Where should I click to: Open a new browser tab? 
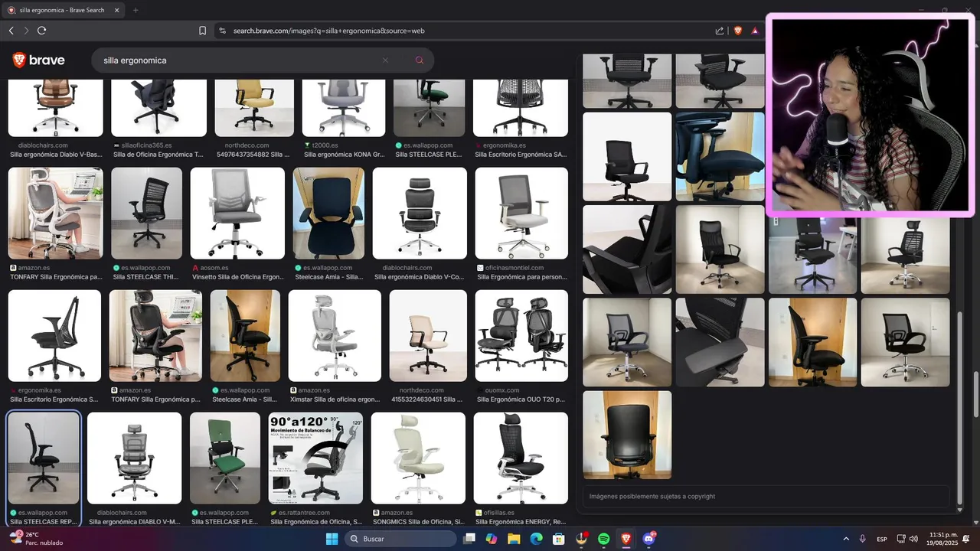click(x=136, y=10)
